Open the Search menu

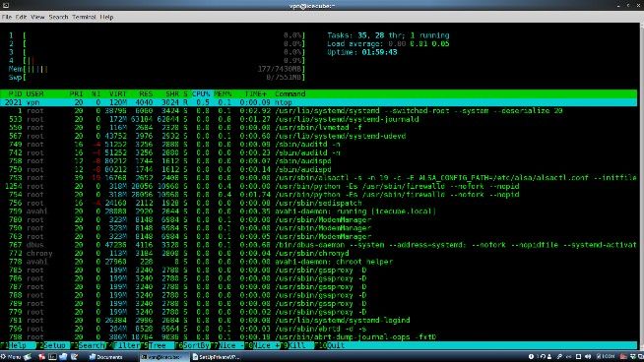coord(58,17)
